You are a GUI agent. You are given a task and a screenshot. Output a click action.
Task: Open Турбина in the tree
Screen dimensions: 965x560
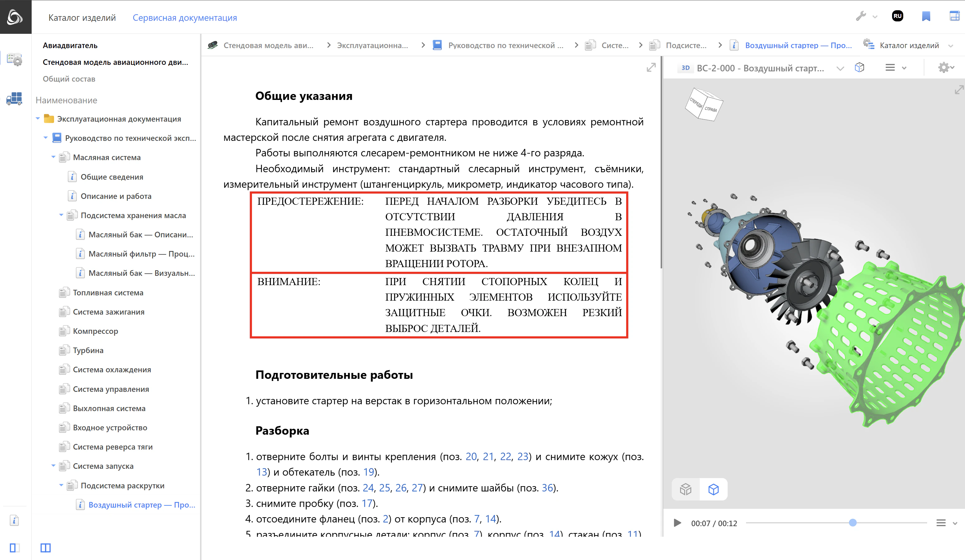[x=88, y=350]
